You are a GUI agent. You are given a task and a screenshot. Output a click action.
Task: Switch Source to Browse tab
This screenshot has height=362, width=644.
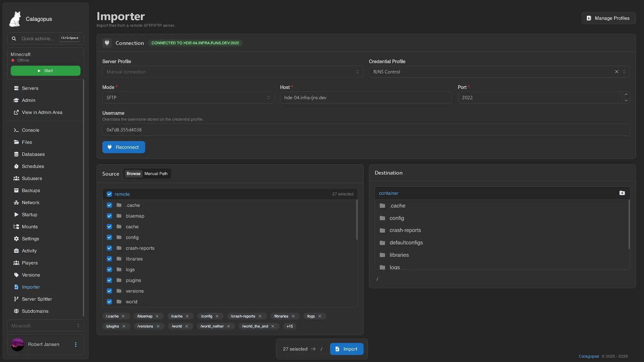[133, 174]
